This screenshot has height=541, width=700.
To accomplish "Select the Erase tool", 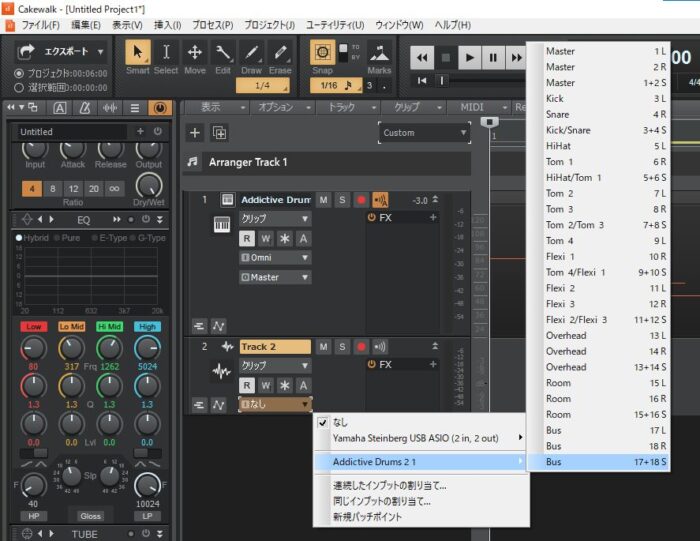I will pos(280,52).
